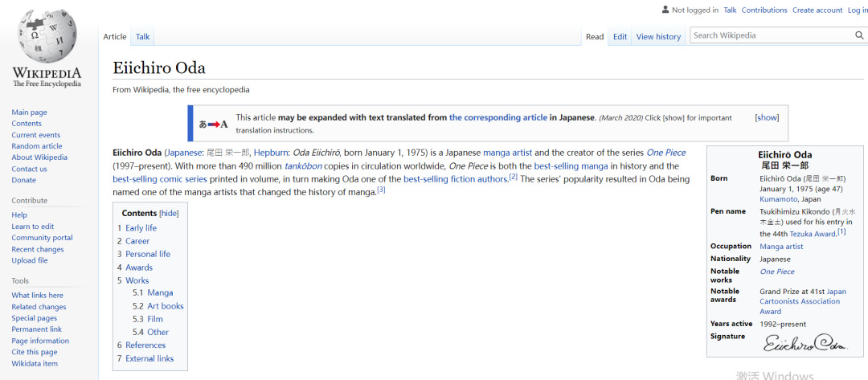Screen dimensions: 868x380
Task: Jump to the 5.3 Film subsection
Action: click(155, 319)
